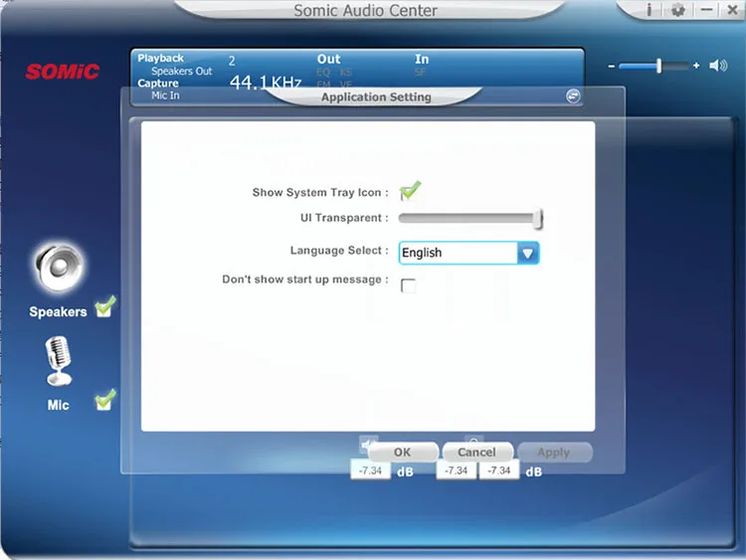Close the Somic Audio Center window
This screenshot has width=746, height=560.
(x=733, y=10)
